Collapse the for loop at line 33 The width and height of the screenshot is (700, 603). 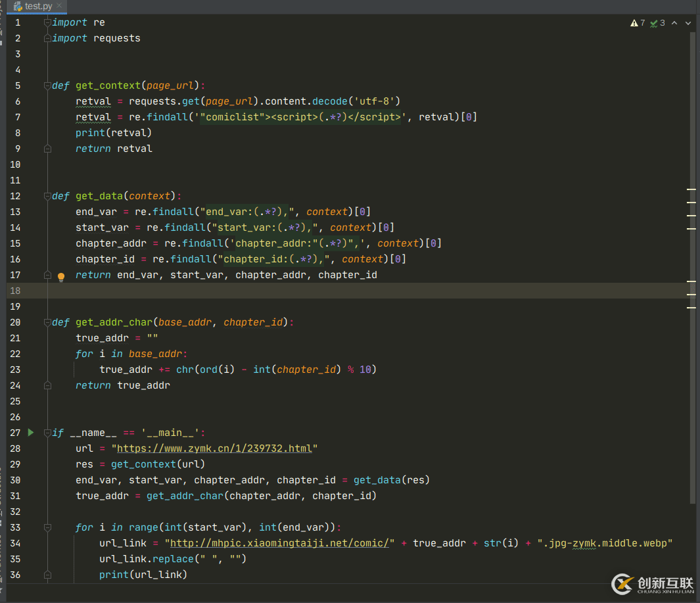(47, 527)
